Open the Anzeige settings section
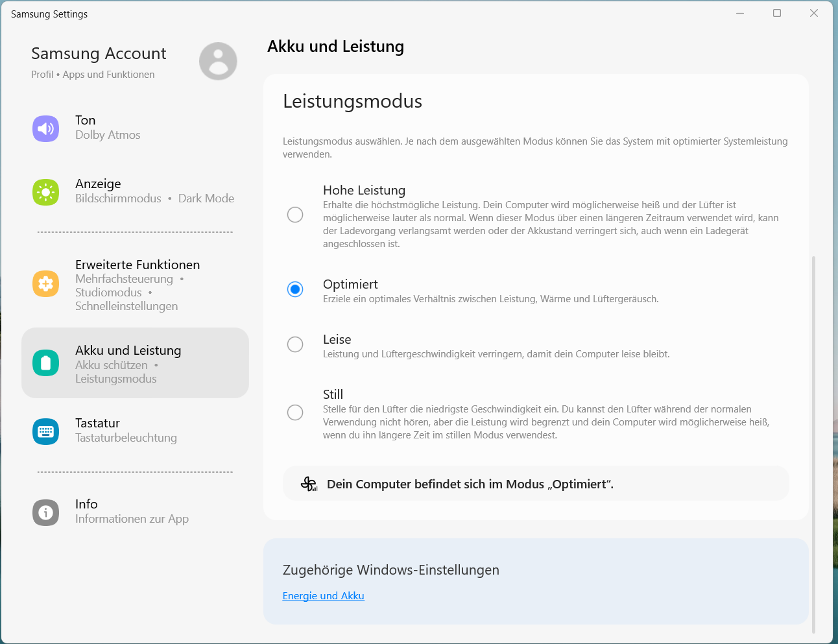The image size is (838, 644). point(135,191)
